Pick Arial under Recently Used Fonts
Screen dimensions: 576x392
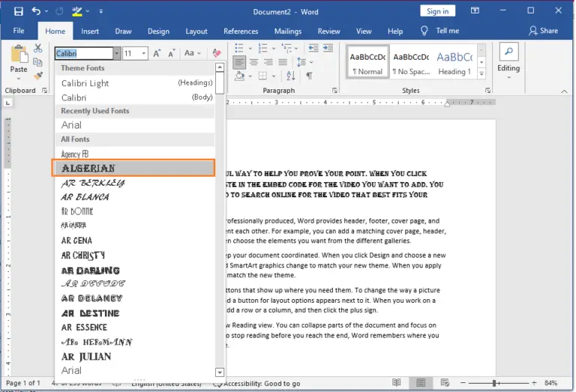coord(134,124)
